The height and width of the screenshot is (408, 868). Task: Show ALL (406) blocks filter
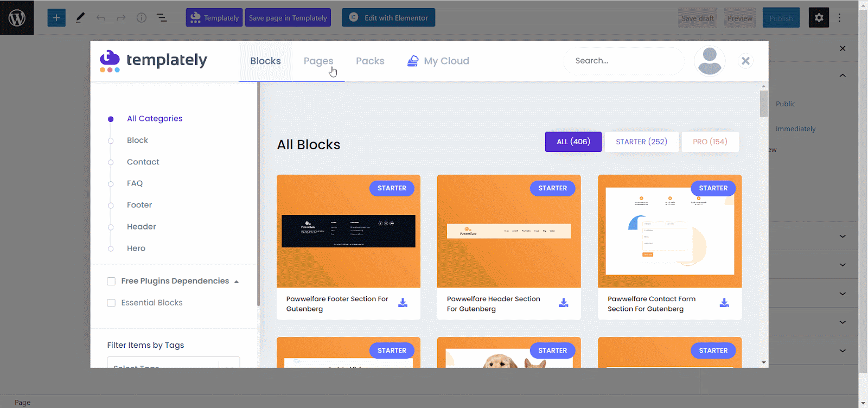tap(573, 142)
